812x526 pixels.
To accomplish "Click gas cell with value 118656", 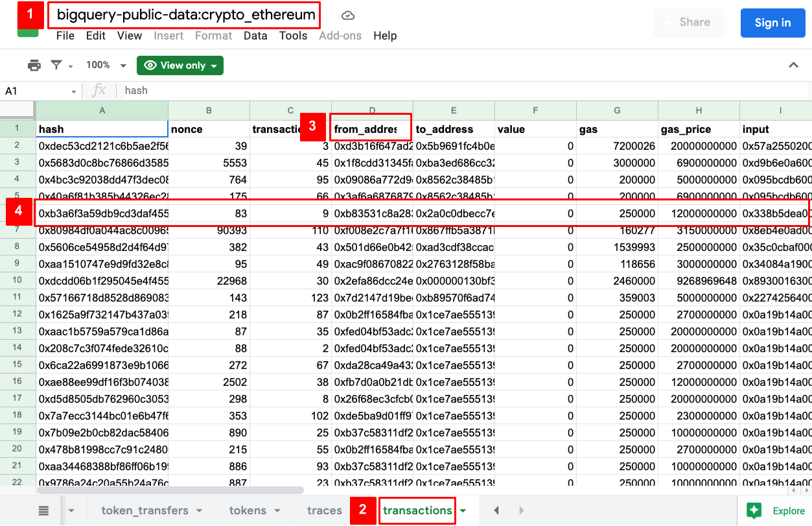I will (617, 264).
